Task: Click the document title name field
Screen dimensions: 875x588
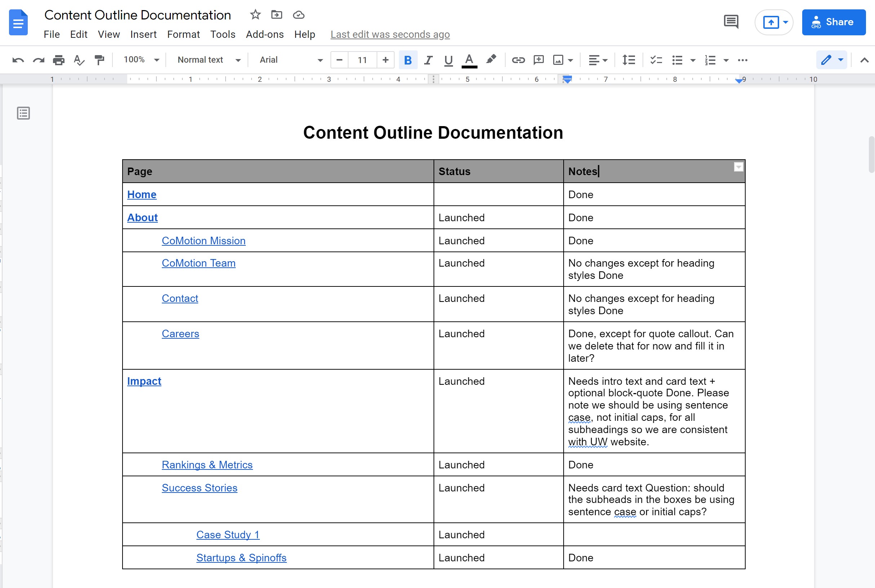Action: click(x=138, y=15)
